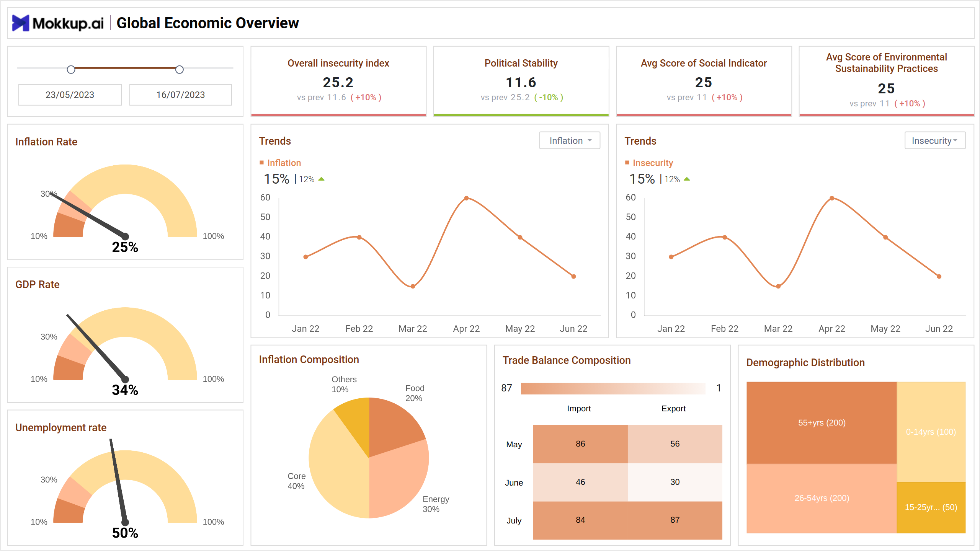Click the Feb 22 point in Insecurity chart

(725, 237)
